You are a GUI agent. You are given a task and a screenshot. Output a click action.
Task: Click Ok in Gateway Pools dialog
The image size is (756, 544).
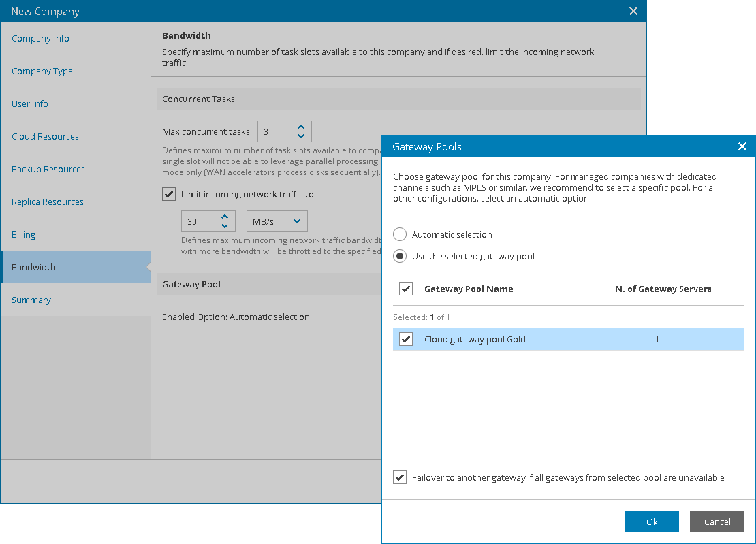pyautogui.click(x=651, y=522)
